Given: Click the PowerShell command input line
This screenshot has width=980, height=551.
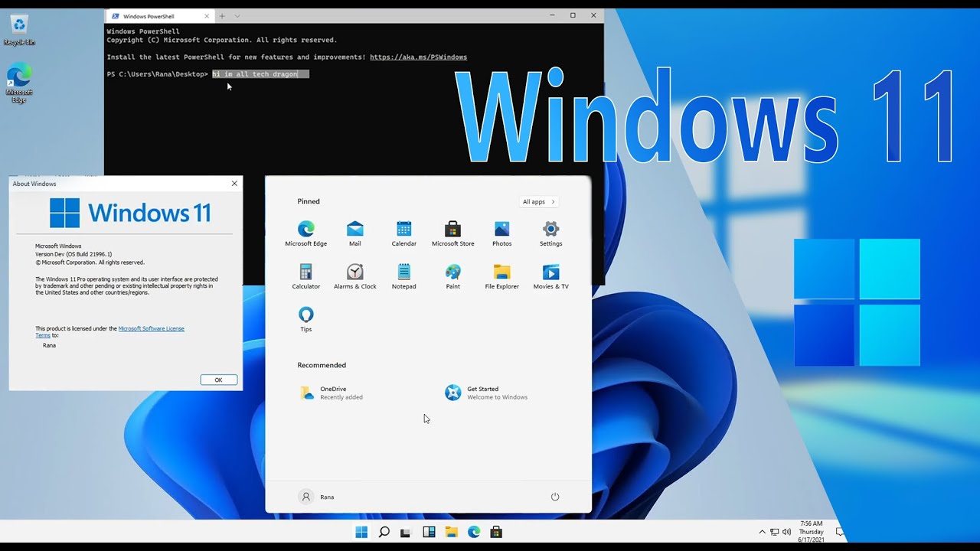Looking at the screenshot, I should (260, 74).
